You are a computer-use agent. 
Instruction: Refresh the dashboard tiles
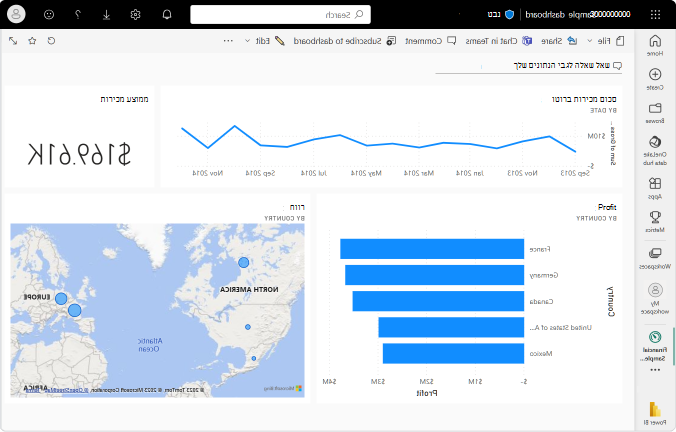pos(51,41)
